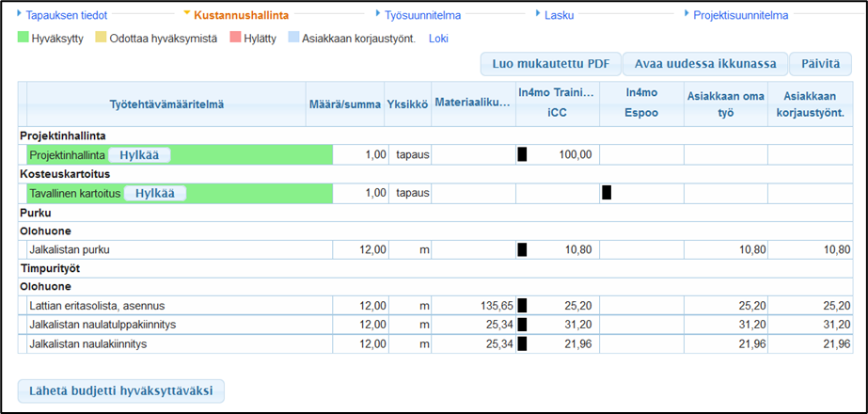Click green Hyväksytty legend swatch

click(24, 39)
